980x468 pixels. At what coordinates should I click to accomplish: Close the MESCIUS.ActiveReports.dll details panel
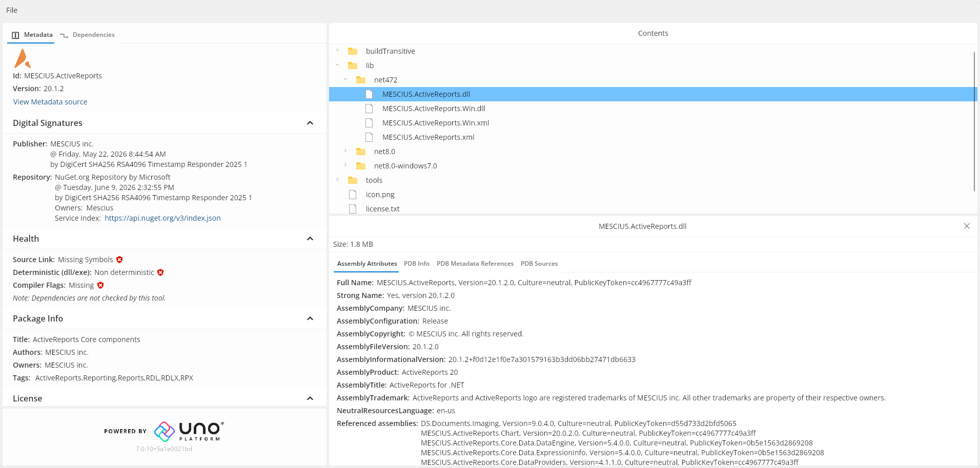tap(967, 226)
